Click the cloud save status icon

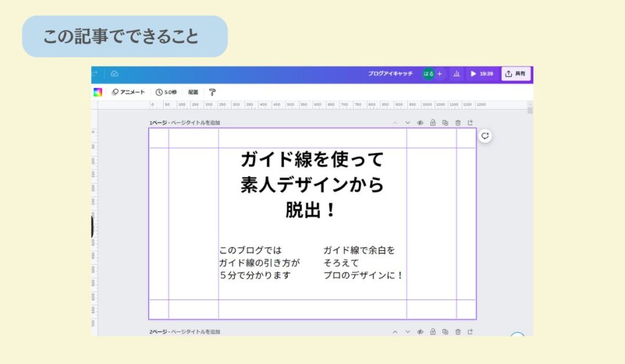pyautogui.click(x=114, y=74)
